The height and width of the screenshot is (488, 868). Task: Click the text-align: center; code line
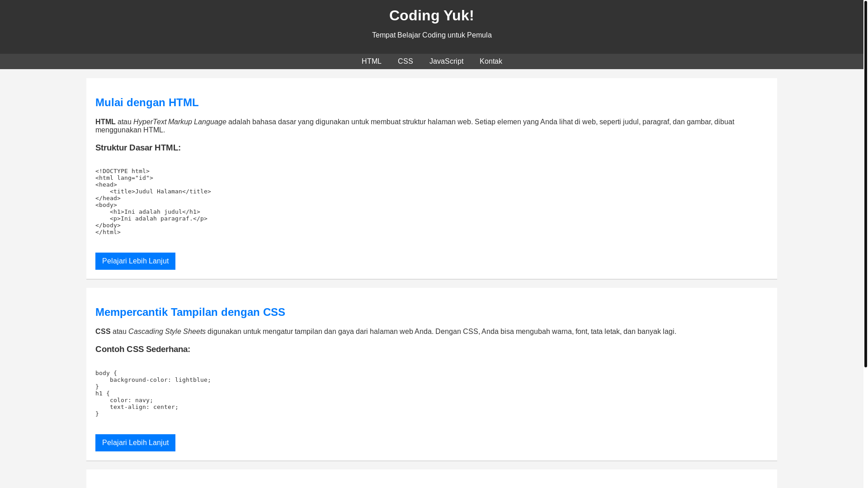point(144,407)
